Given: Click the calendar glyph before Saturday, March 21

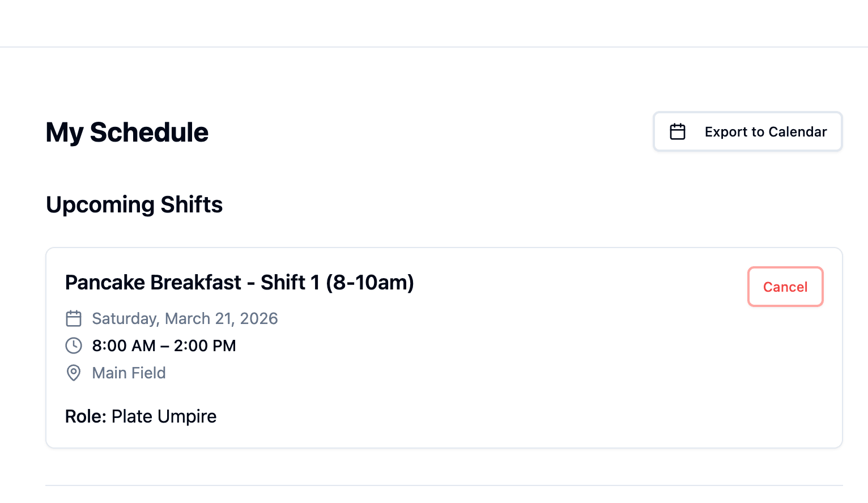Looking at the screenshot, I should pyautogui.click(x=74, y=318).
